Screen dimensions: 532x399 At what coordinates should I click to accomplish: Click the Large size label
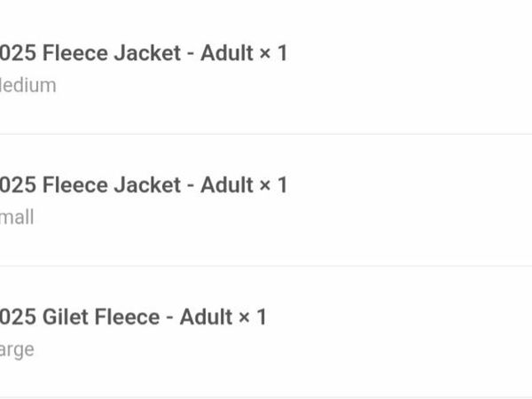point(18,349)
